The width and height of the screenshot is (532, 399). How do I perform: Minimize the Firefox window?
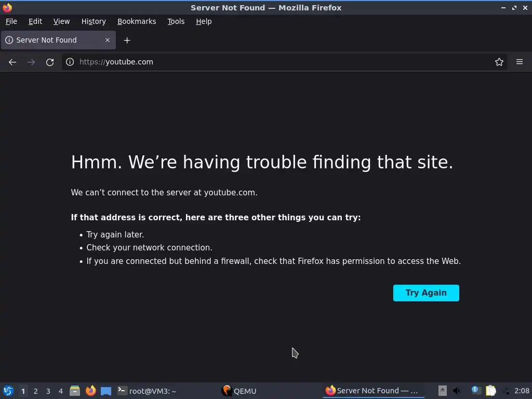tap(503, 7)
